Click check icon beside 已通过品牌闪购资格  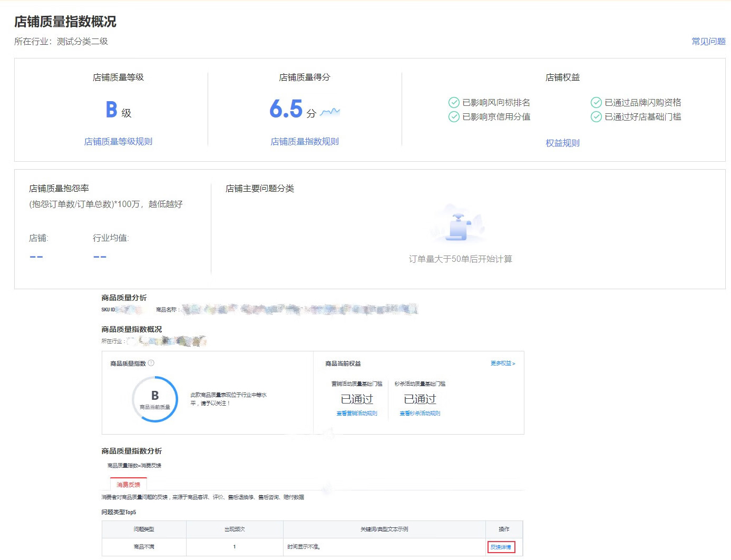pos(596,103)
